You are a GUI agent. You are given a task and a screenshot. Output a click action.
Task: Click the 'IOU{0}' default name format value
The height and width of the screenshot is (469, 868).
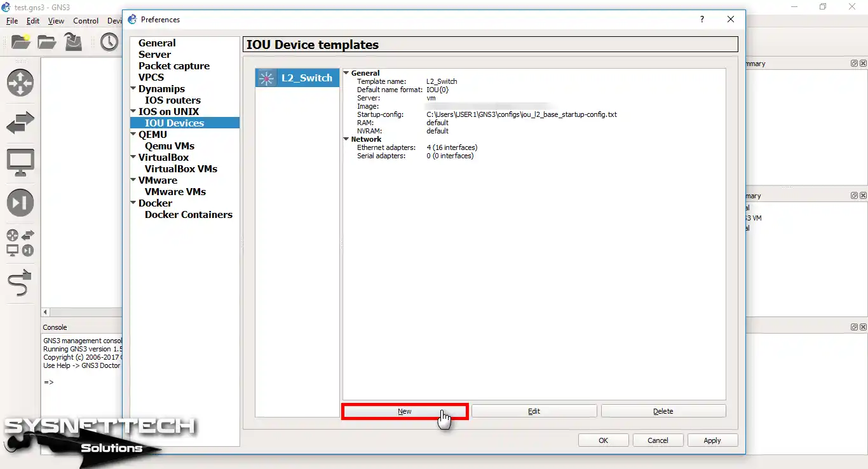pos(438,90)
